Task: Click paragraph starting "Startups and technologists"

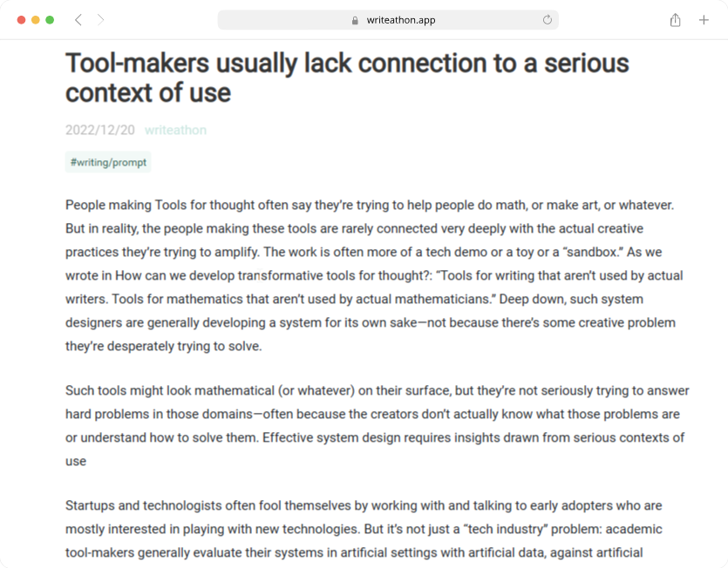Action: point(364,529)
